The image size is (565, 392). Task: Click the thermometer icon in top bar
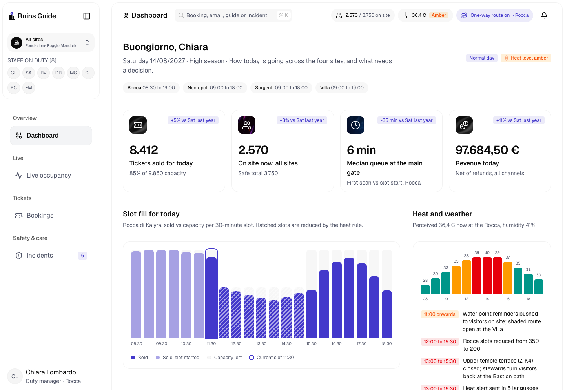point(406,15)
